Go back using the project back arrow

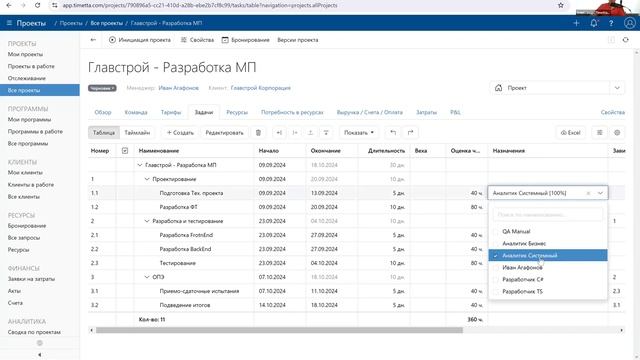pos(93,40)
